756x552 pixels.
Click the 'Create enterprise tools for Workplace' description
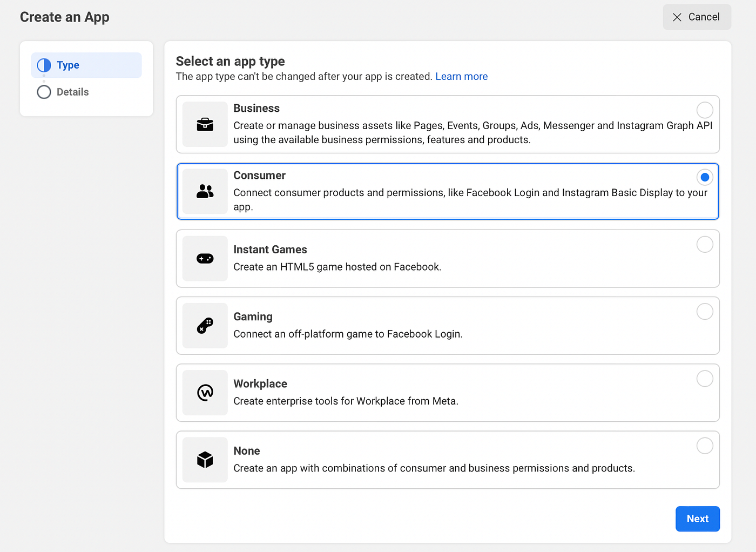click(346, 401)
